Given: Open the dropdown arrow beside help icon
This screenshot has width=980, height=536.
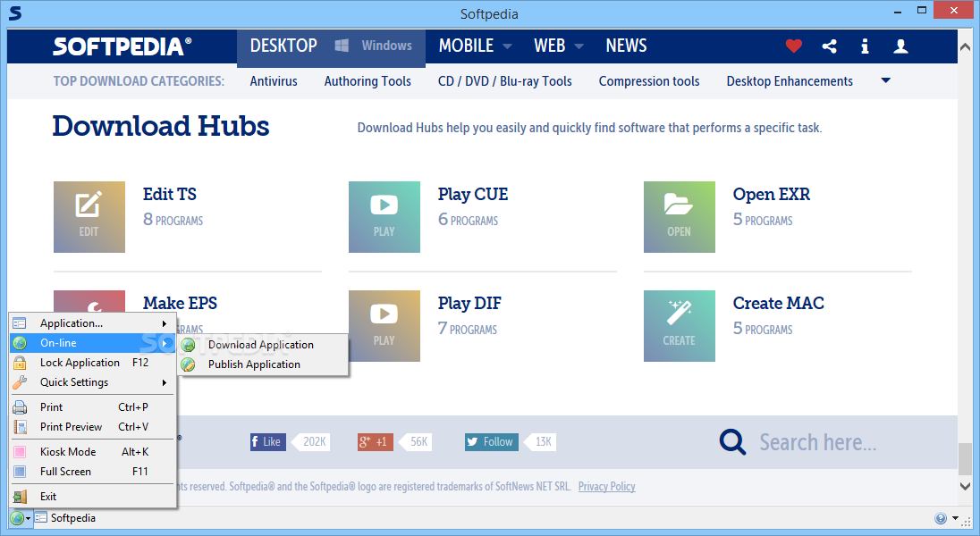Looking at the screenshot, I should coord(955,518).
